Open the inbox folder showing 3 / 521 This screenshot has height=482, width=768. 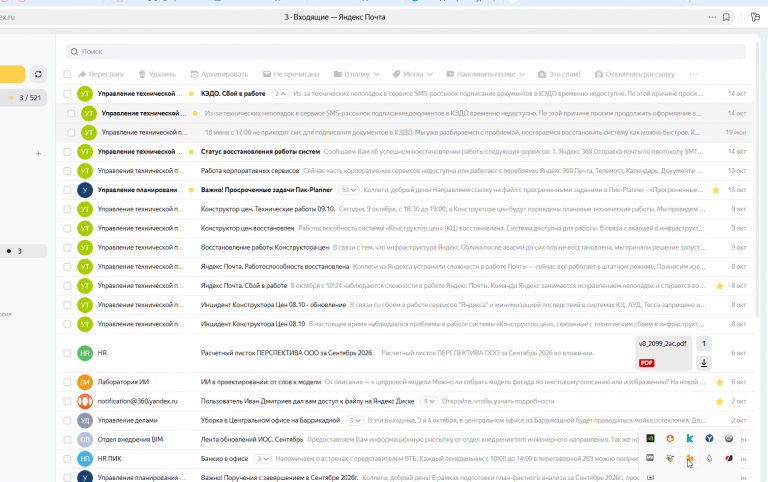pos(24,98)
